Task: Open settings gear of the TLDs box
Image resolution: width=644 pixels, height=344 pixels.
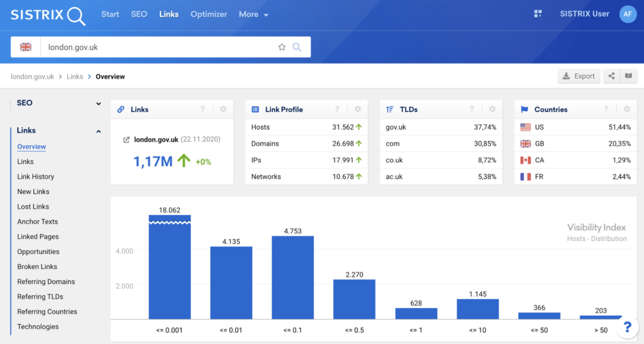Action: [492, 109]
